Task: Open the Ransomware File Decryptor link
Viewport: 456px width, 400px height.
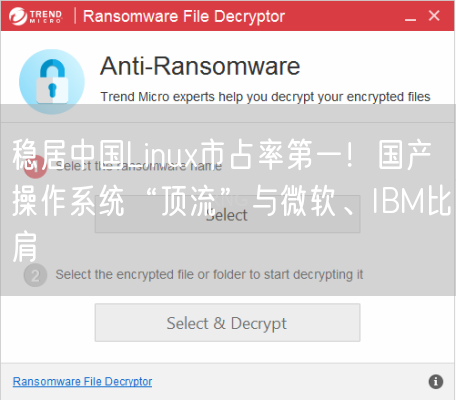Action: 82,381
